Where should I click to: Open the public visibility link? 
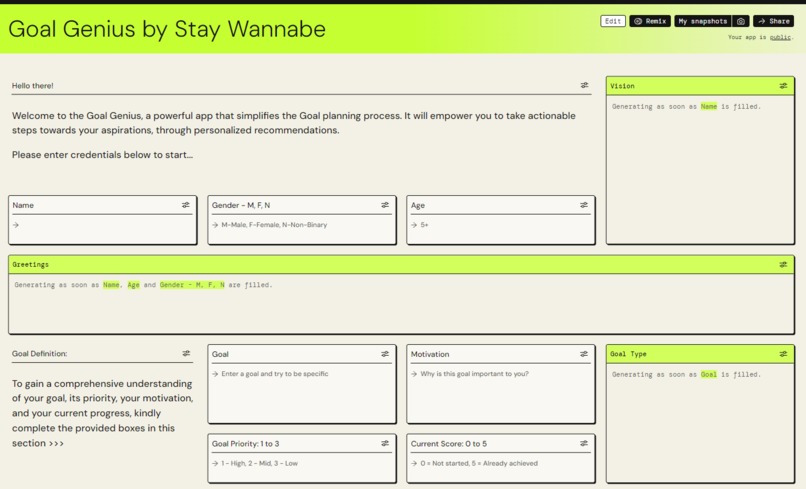[x=780, y=37]
